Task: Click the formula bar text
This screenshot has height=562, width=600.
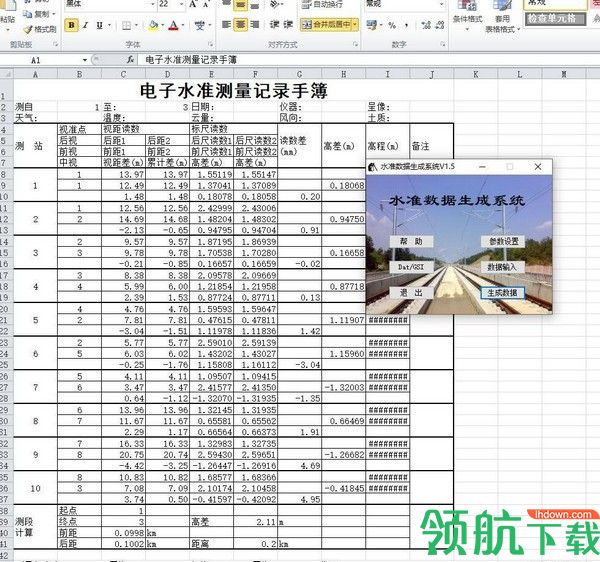Action: pos(191,60)
